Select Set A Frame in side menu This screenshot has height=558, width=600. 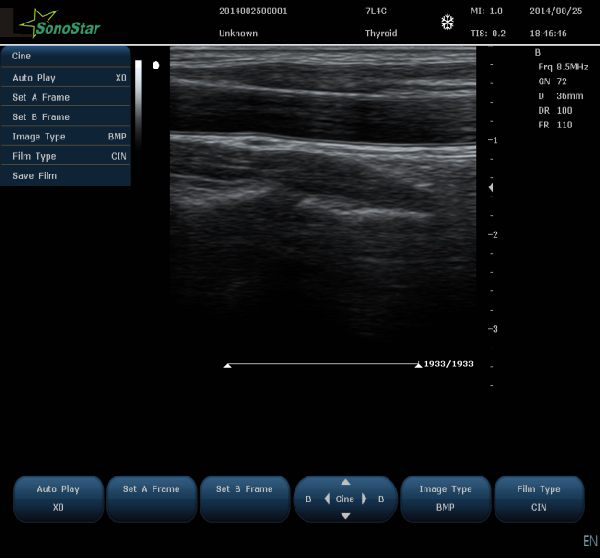(66, 97)
